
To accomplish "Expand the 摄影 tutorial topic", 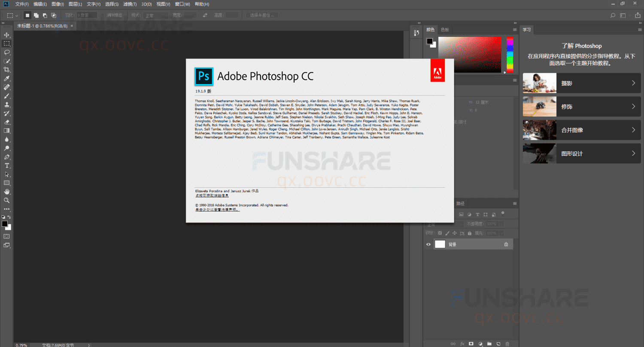I will click(x=582, y=83).
